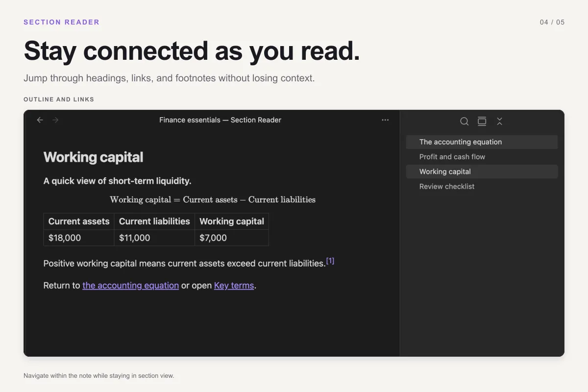The width and height of the screenshot is (588, 392).
Task: Select the Positive working capital sentence
Action: point(184,264)
